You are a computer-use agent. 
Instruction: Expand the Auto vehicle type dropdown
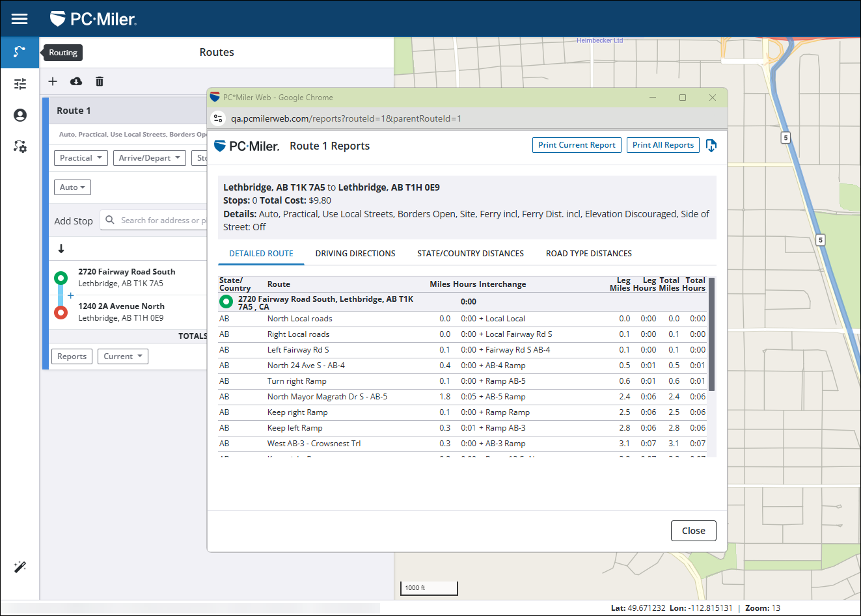point(72,187)
